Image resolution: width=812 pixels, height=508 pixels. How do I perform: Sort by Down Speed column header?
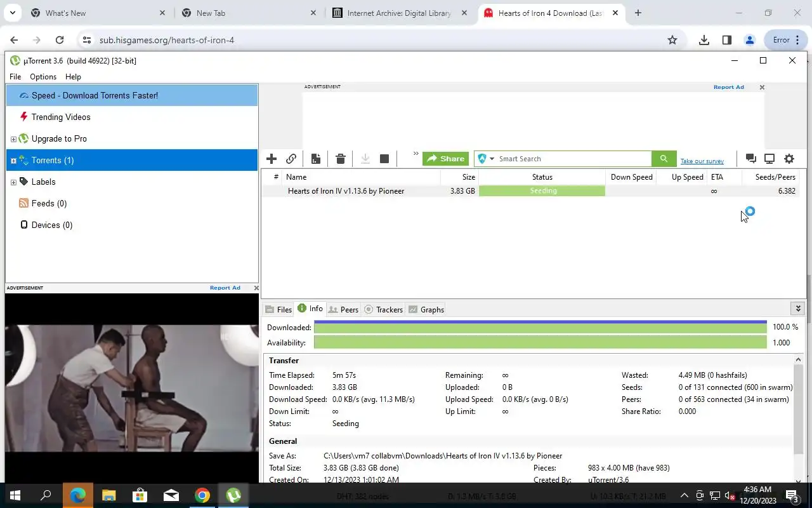[631, 177]
